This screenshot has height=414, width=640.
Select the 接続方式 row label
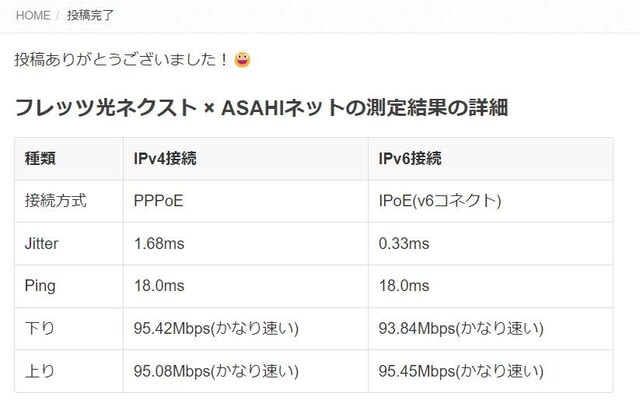pyautogui.click(x=56, y=201)
